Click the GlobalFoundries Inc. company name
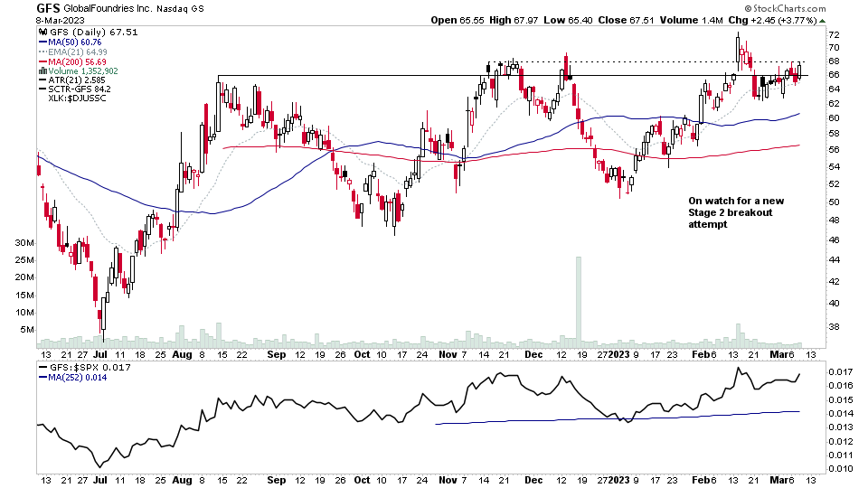Image resolution: width=868 pixels, height=488 pixels. coord(108,8)
